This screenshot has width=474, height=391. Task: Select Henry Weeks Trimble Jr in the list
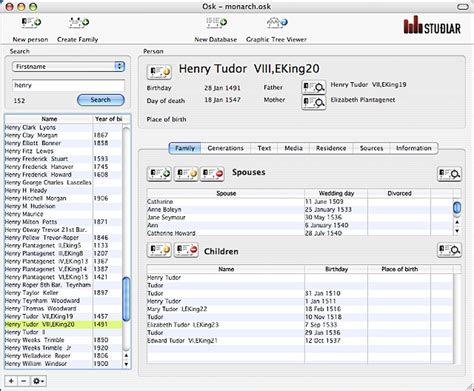[x=63, y=348]
